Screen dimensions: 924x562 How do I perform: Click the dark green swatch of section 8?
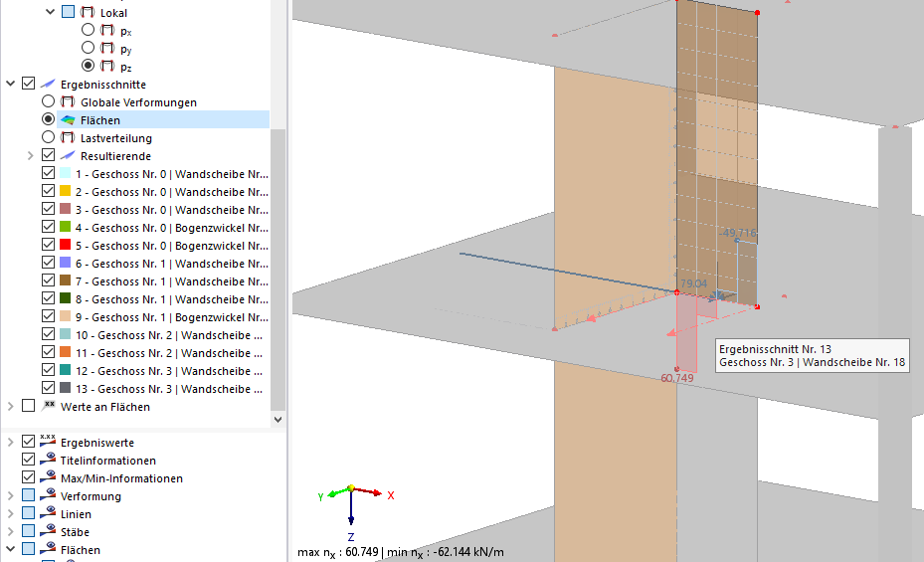tap(66, 298)
